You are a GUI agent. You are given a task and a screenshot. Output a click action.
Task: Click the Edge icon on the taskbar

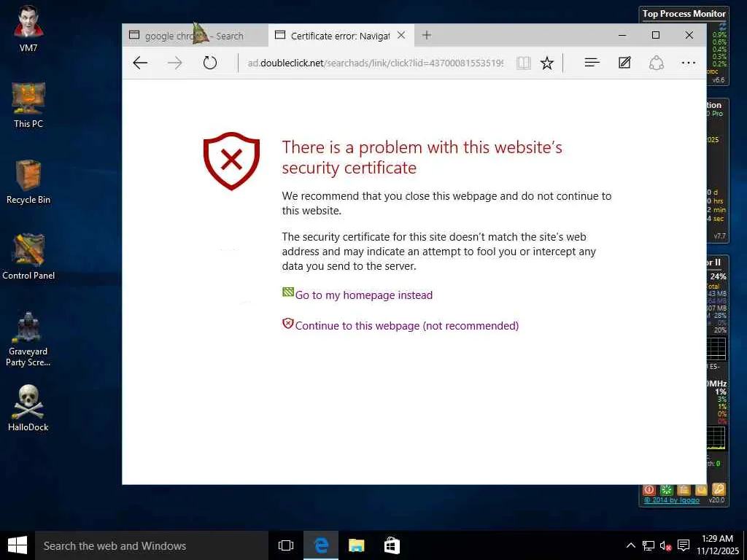click(x=321, y=545)
